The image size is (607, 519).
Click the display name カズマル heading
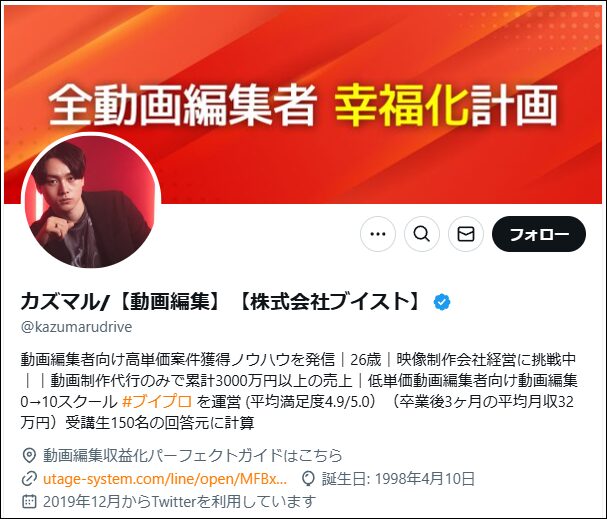(x=221, y=302)
